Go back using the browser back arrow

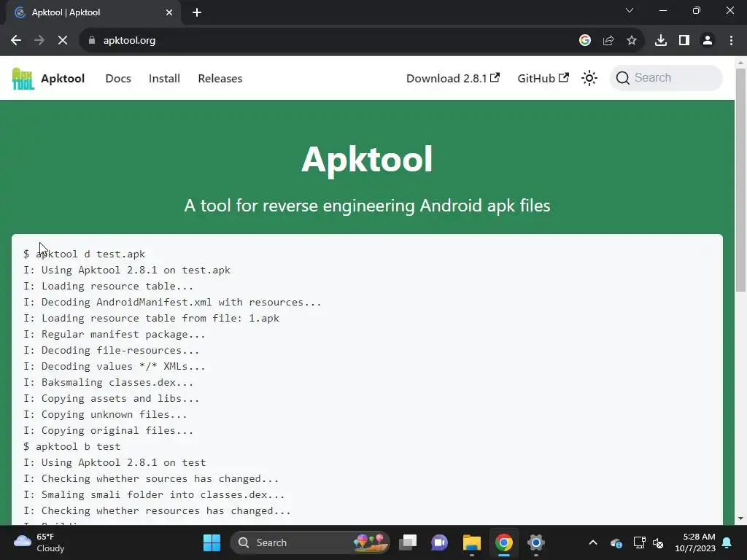(16, 41)
